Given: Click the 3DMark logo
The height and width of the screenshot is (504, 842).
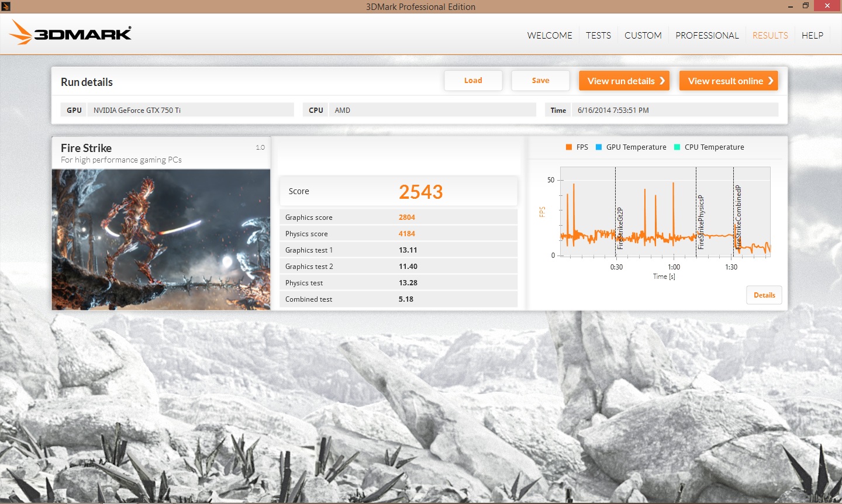Looking at the screenshot, I should 70,32.
